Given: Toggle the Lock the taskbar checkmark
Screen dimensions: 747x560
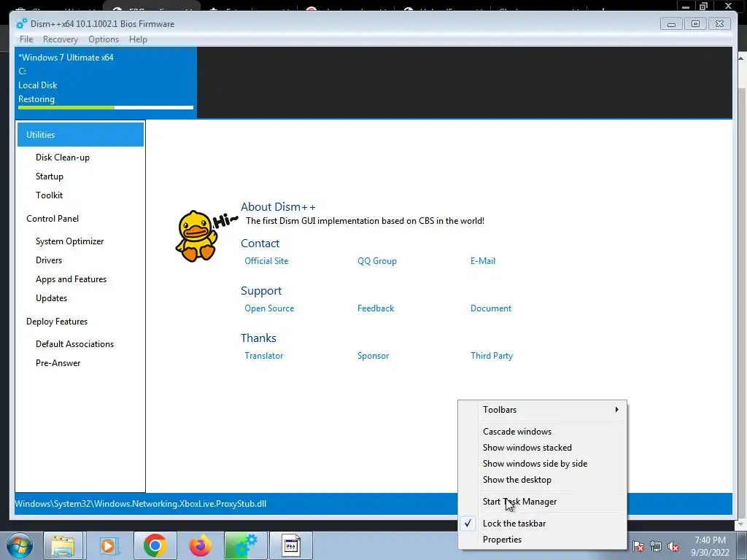Looking at the screenshot, I should click(468, 524).
